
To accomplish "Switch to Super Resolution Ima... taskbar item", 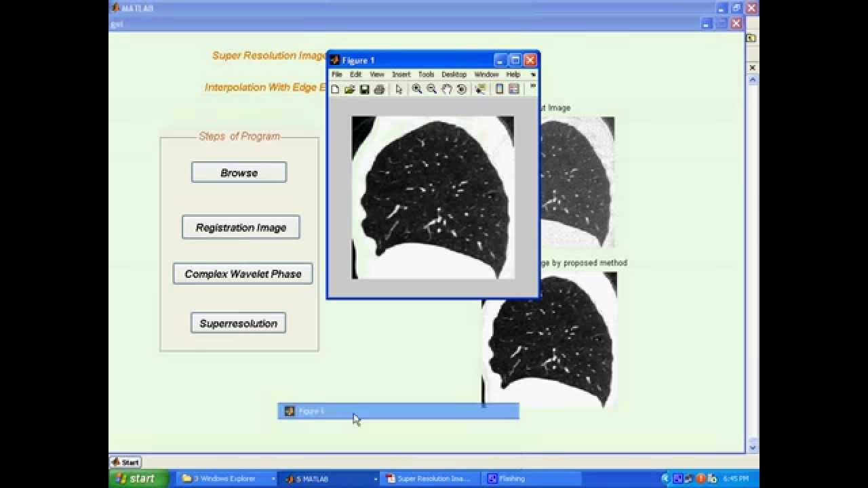I will pos(430,479).
